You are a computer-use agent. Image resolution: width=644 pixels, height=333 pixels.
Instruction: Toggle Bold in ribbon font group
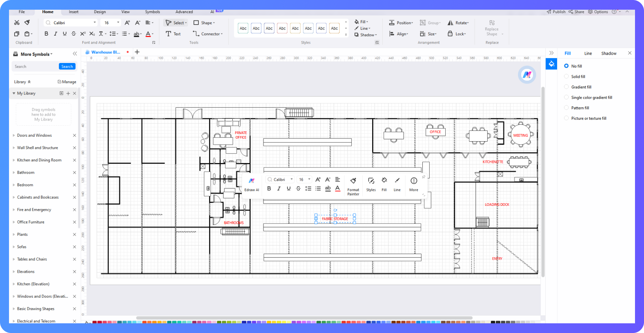coord(46,34)
